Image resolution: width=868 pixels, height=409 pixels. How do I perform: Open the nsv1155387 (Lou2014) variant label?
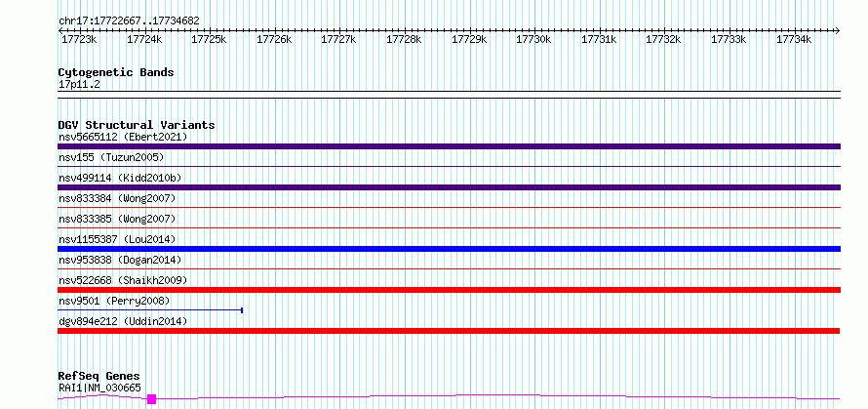[117, 239]
